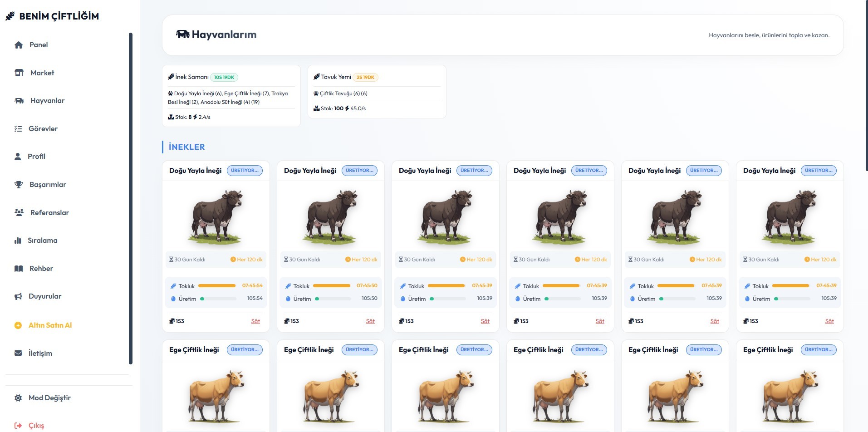
Task: Click the first Ege Çiftlik İneği image
Action: pos(216,396)
